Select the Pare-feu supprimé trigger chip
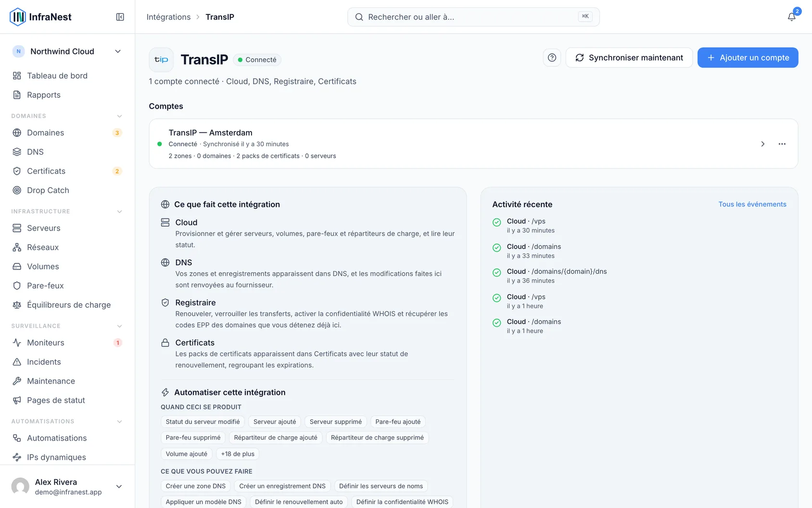812x508 pixels. (193, 438)
